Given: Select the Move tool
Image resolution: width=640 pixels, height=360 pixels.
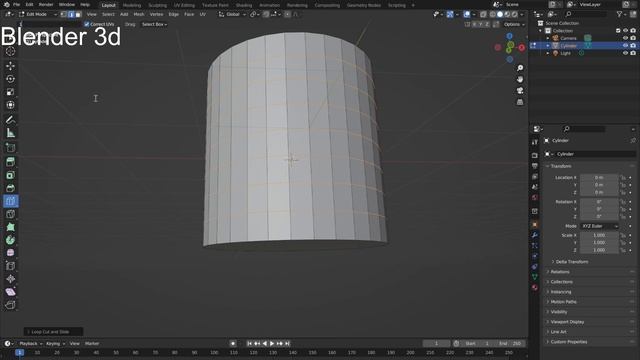Looking at the screenshot, I should coord(11,66).
